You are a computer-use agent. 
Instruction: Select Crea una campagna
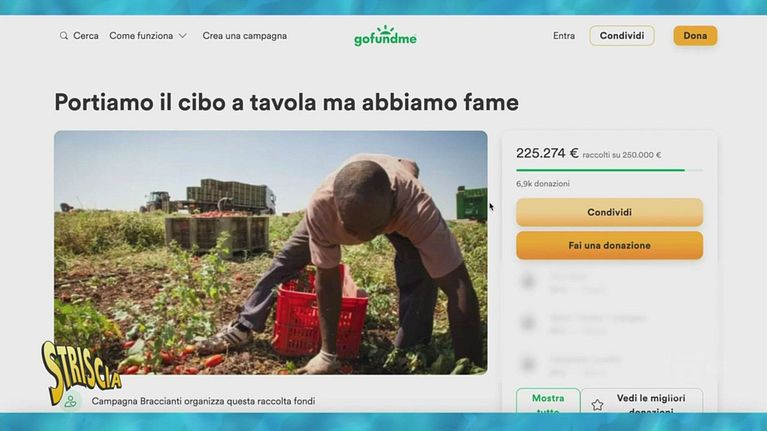245,36
